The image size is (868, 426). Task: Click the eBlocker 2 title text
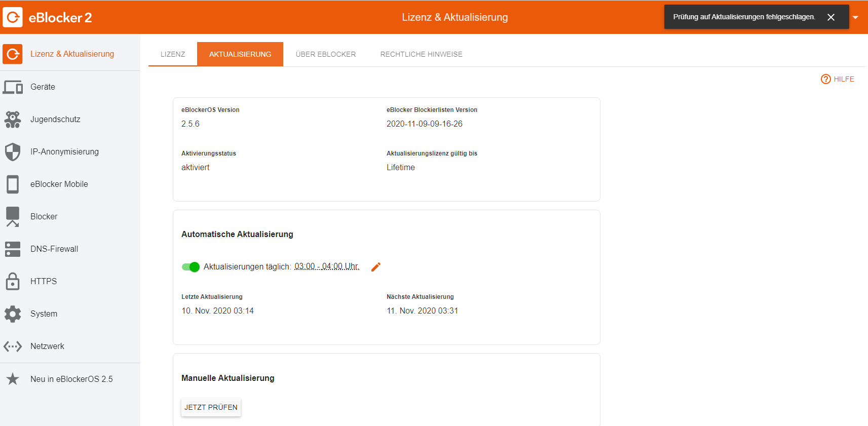tap(60, 18)
